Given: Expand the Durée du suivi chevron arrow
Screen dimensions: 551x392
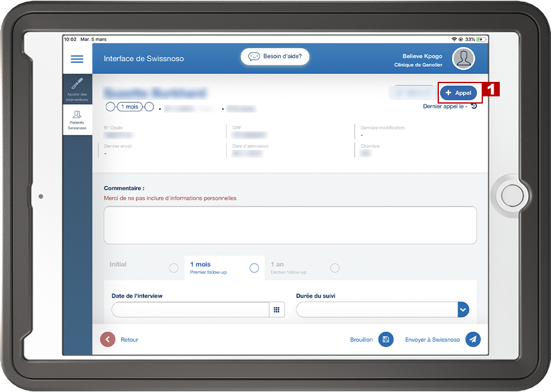Looking at the screenshot, I should tap(463, 310).
